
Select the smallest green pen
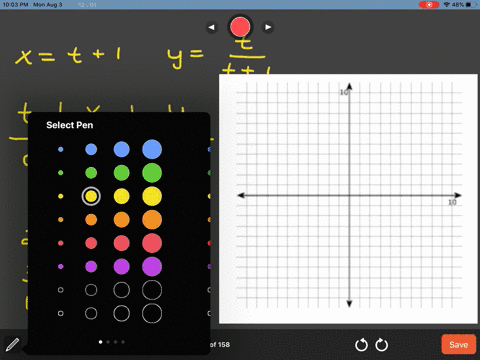click(x=61, y=173)
